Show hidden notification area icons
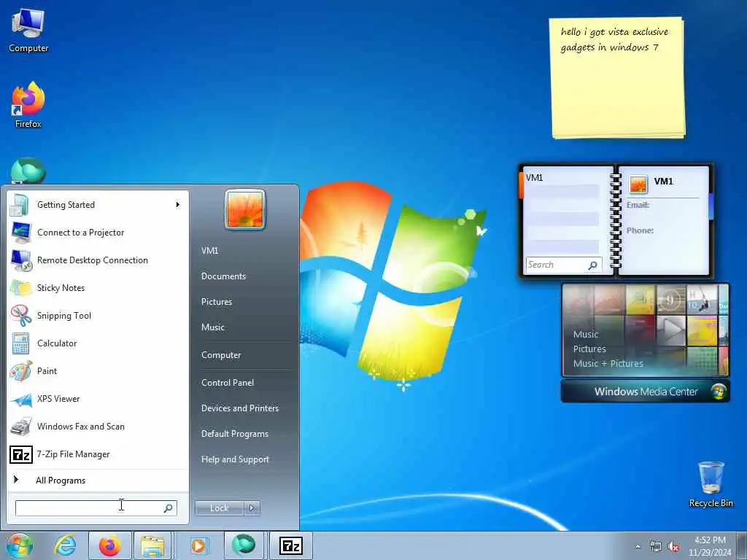This screenshot has height=560, width=747. pos(638,547)
